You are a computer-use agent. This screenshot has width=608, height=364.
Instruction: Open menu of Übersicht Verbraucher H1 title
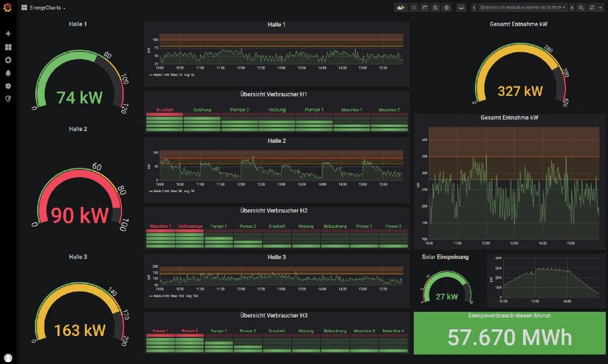(x=274, y=94)
